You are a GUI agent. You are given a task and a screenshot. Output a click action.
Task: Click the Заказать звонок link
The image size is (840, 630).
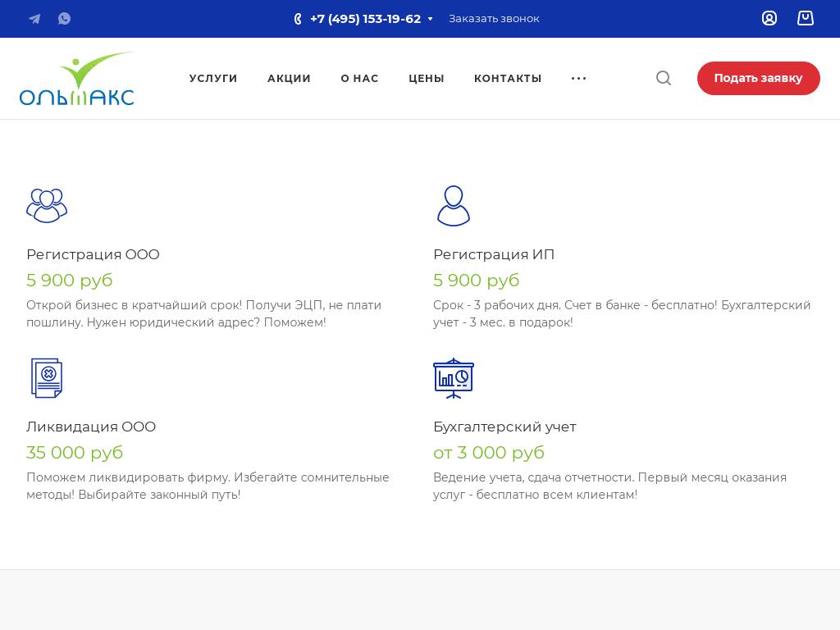click(x=494, y=19)
